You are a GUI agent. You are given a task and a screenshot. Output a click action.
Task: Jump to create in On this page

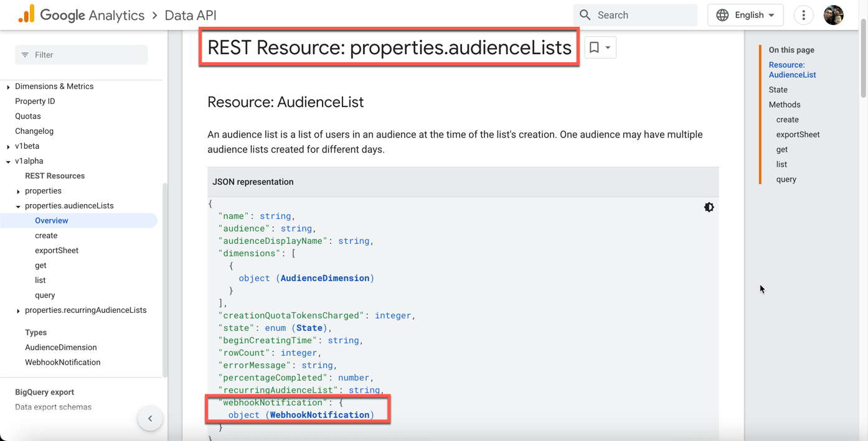(x=787, y=119)
